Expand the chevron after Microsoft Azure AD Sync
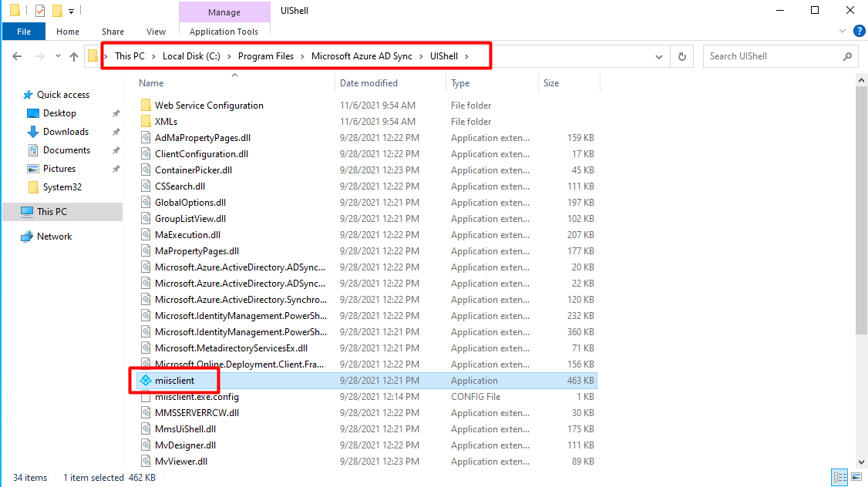 pyautogui.click(x=421, y=56)
